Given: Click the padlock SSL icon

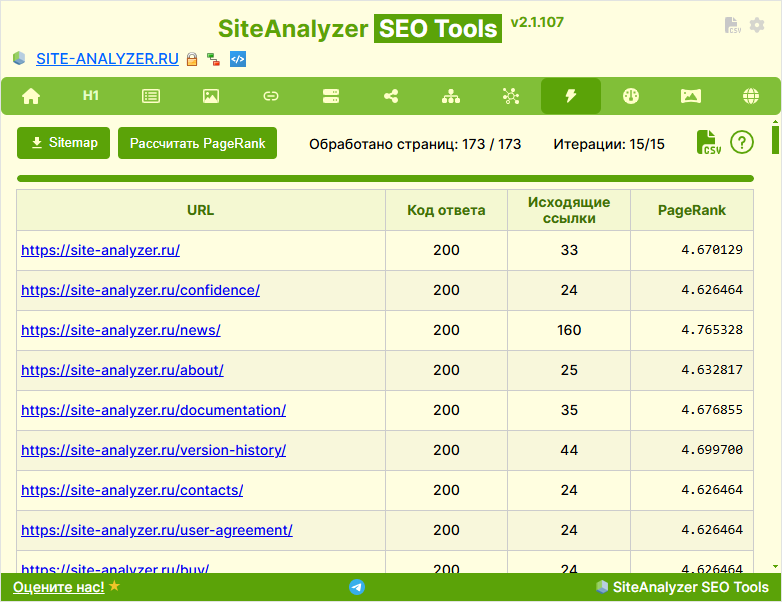Looking at the screenshot, I should coord(192,59).
